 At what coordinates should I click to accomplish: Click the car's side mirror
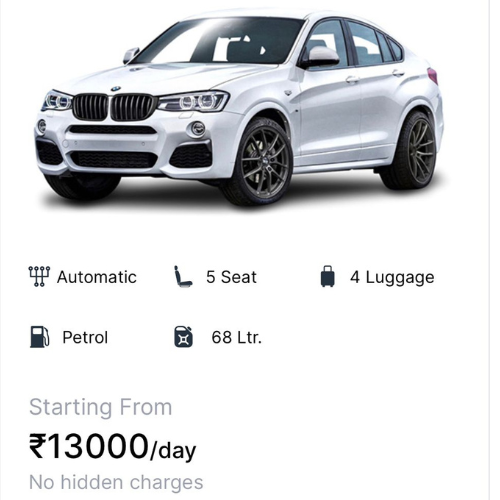(320, 57)
